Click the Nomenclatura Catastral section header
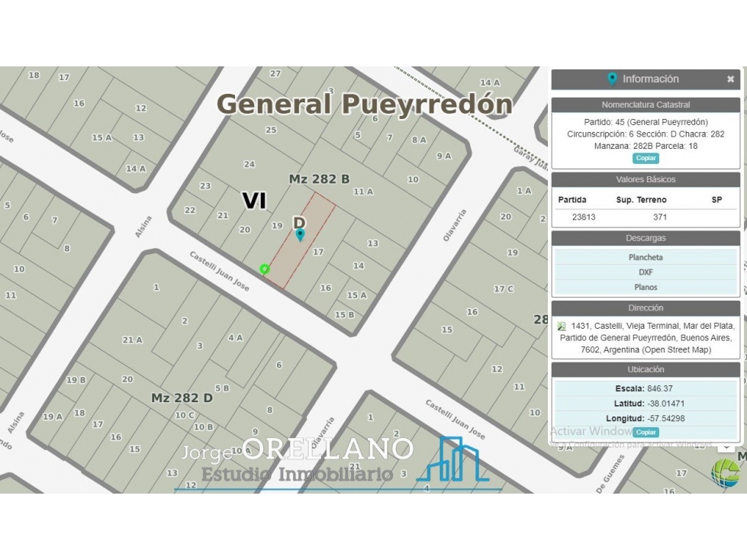747x560 pixels. pyautogui.click(x=646, y=105)
